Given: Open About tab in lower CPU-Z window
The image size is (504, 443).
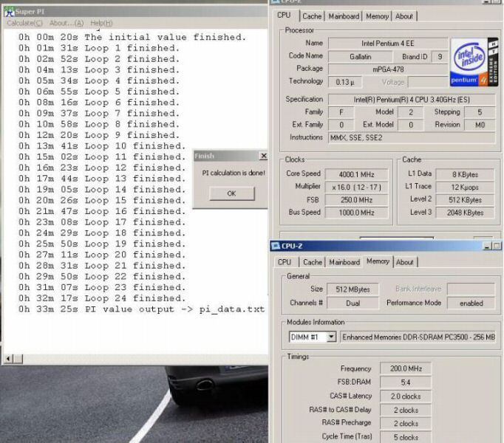Looking at the screenshot, I should pyautogui.click(x=405, y=262).
